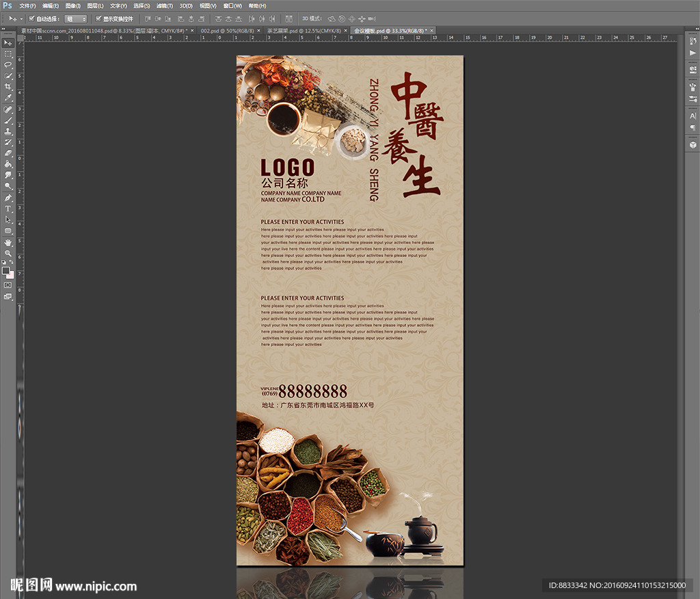Select the Smudge tool
The height and width of the screenshot is (599, 700).
tap(8, 175)
